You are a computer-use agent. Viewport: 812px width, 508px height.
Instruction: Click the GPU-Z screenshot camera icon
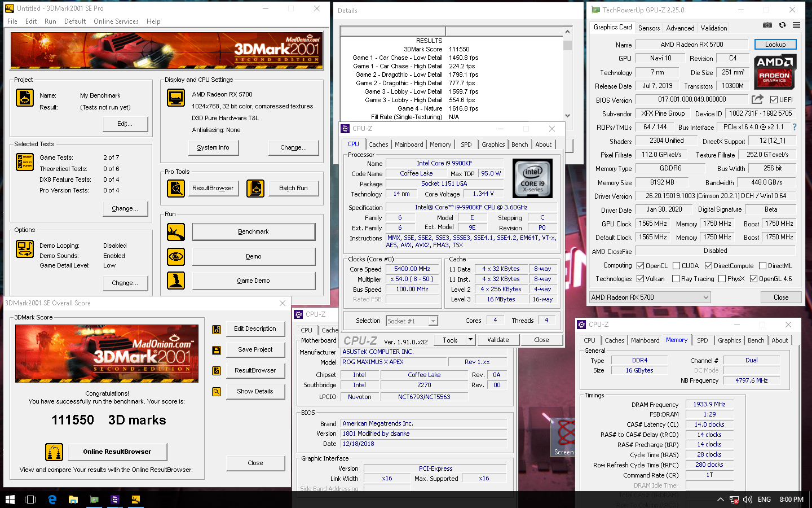coord(767,25)
